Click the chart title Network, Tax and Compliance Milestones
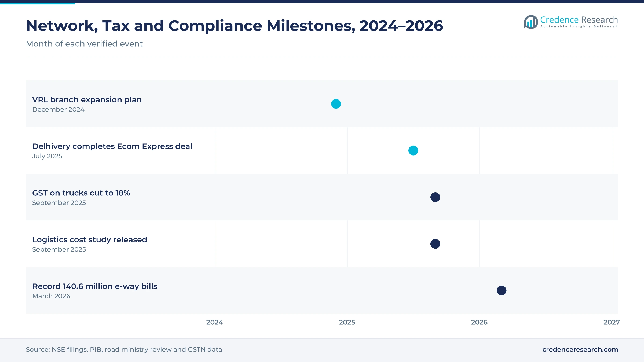 (x=235, y=26)
